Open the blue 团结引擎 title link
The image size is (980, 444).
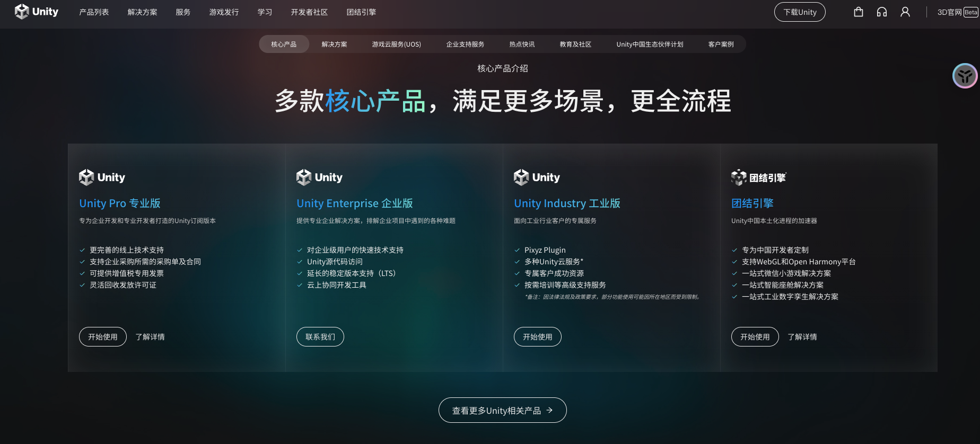pos(752,203)
